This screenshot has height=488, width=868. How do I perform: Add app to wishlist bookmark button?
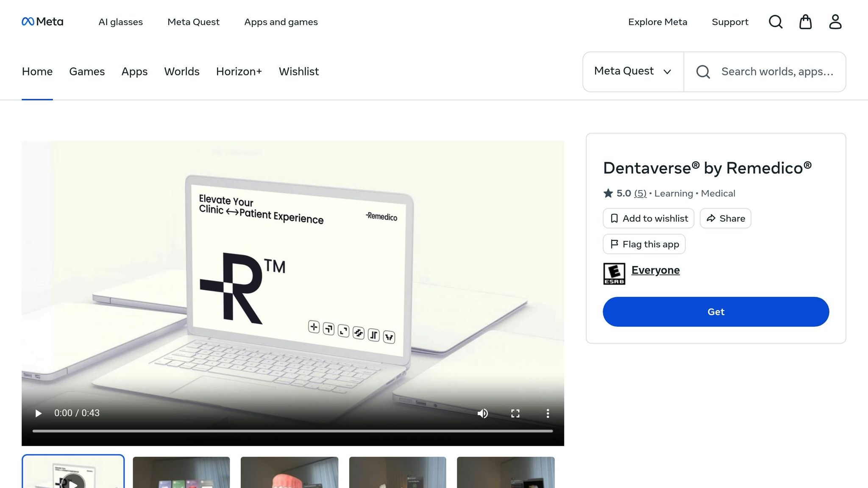(x=648, y=219)
